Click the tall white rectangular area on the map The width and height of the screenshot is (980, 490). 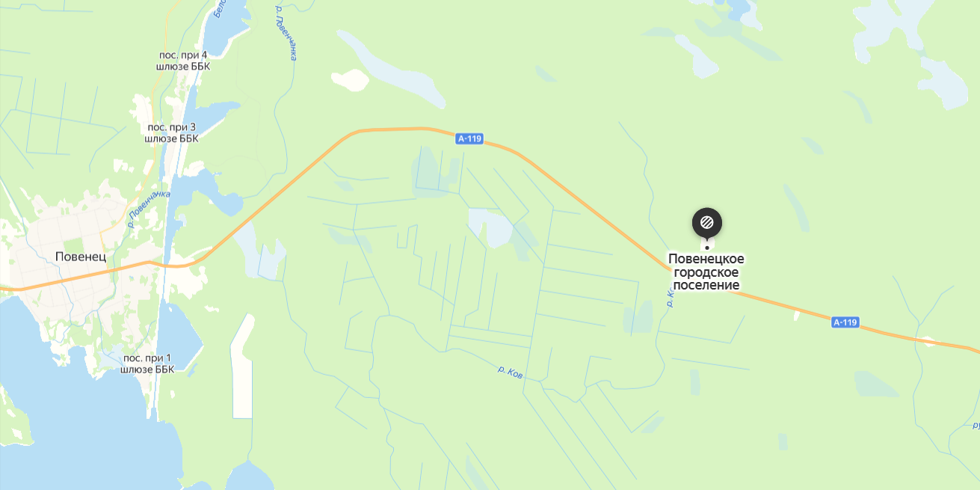pos(242,366)
